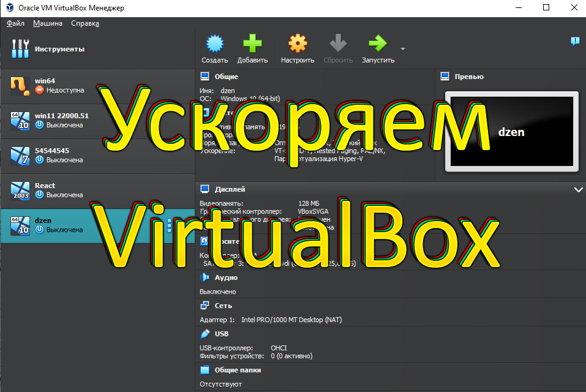This screenshot has height=392, width=586.
Task: Click the Сеть section title
Action: [224, 306]
